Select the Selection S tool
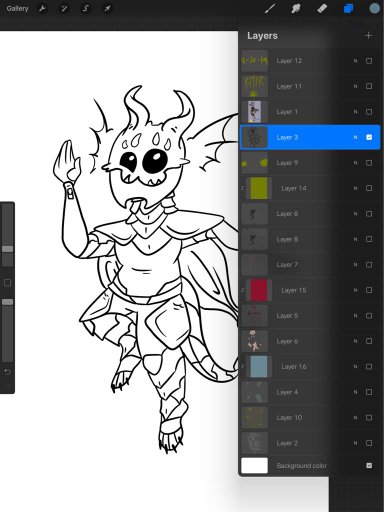This screenshot has width=384, height=512. (x=86, y=9)
